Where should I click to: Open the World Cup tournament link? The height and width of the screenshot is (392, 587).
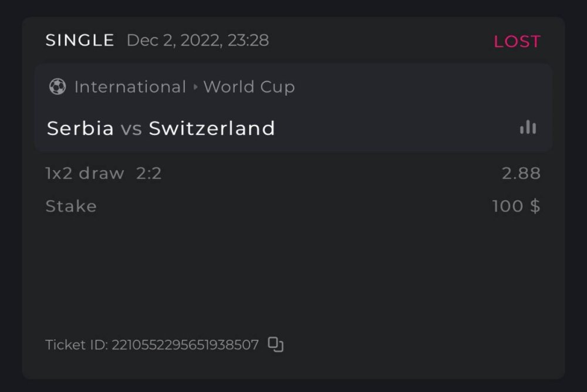(249, 87)
